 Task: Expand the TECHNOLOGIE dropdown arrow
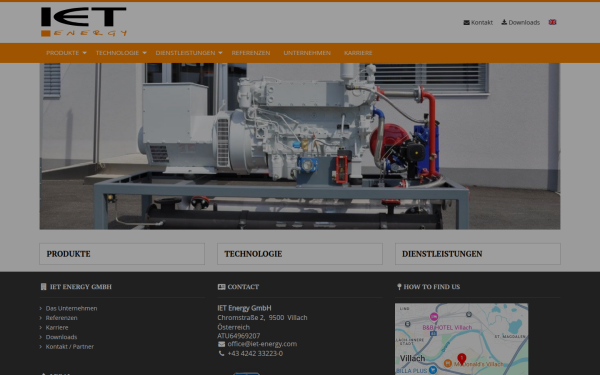point(144,53)
